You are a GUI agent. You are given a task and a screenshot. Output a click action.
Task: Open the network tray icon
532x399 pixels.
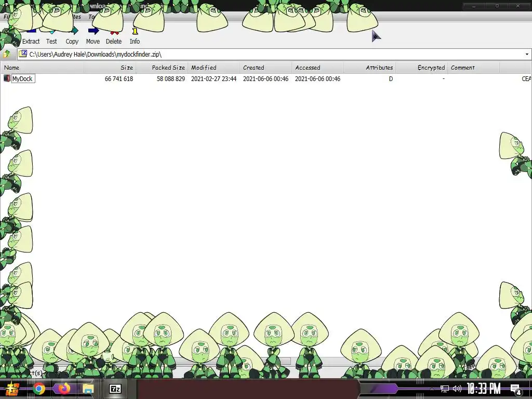pyautogui.click(x=445, y=389)
